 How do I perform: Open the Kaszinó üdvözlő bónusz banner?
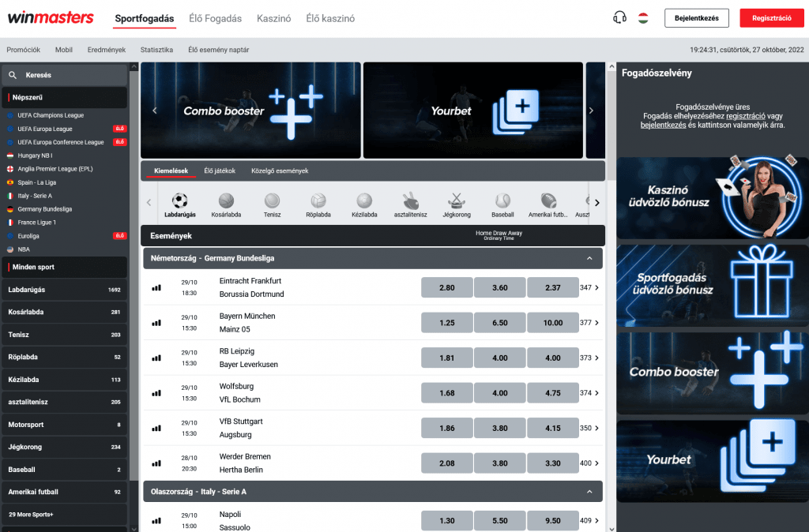(x=713, y=198)
